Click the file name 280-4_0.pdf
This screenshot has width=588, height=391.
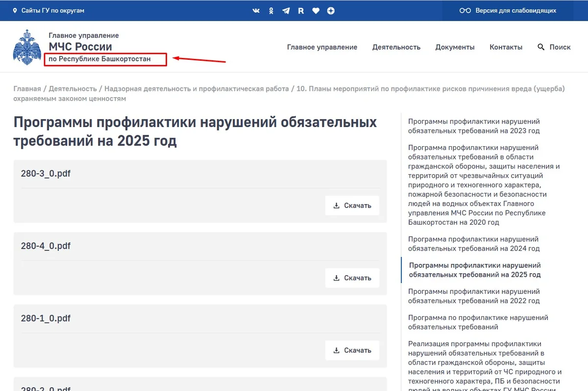click(46, 246)
